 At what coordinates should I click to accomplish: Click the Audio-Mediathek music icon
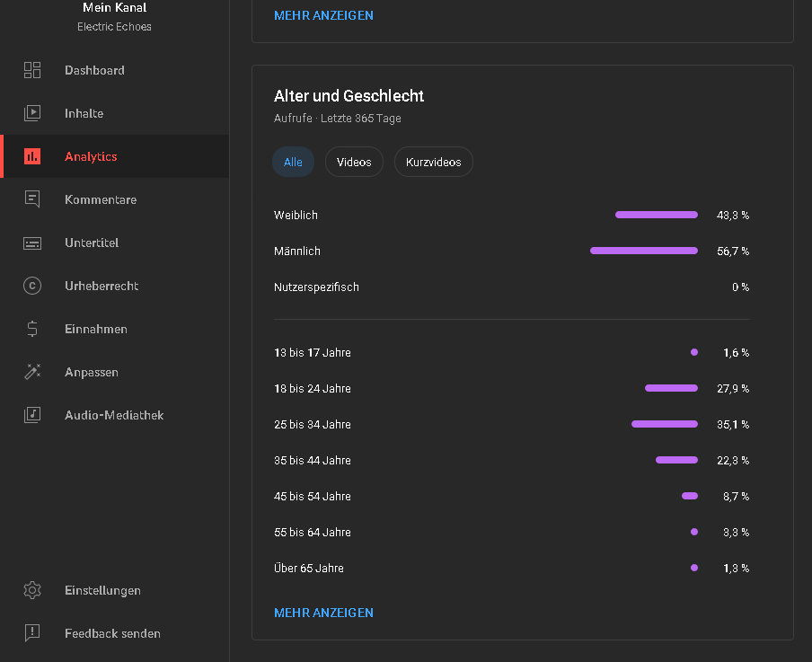(32, 415)
